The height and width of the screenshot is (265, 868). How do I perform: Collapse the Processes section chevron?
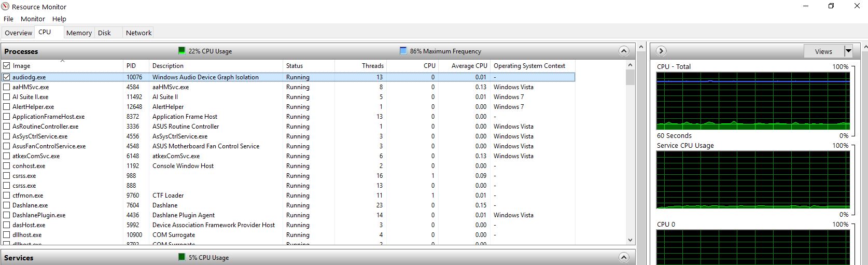624,51
